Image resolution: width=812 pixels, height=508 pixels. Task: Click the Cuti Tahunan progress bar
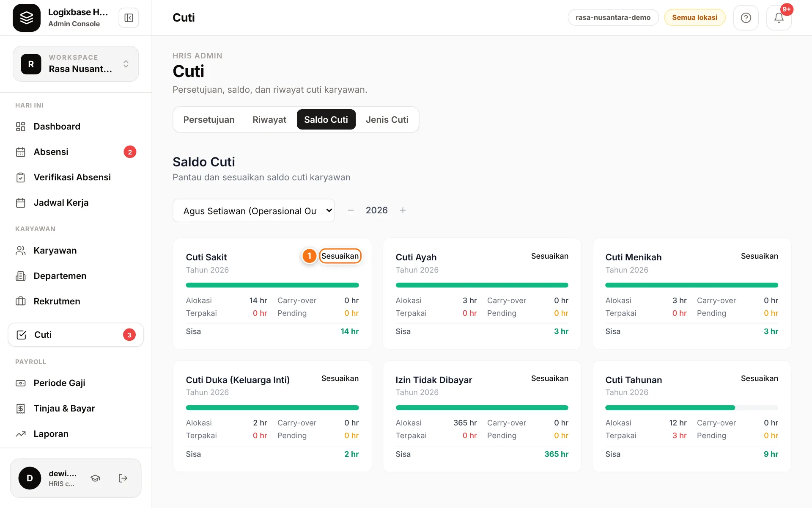point(691,408)
